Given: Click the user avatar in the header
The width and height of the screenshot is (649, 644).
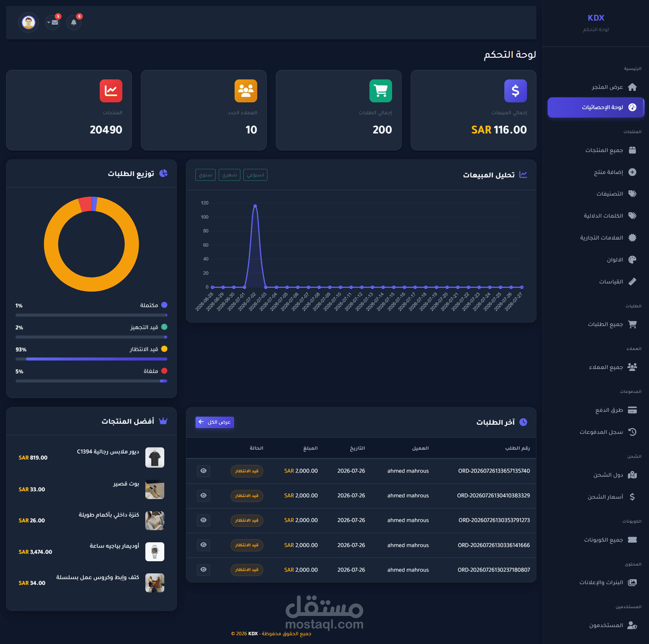Looking at the screenshot, I should pos(28,23).
